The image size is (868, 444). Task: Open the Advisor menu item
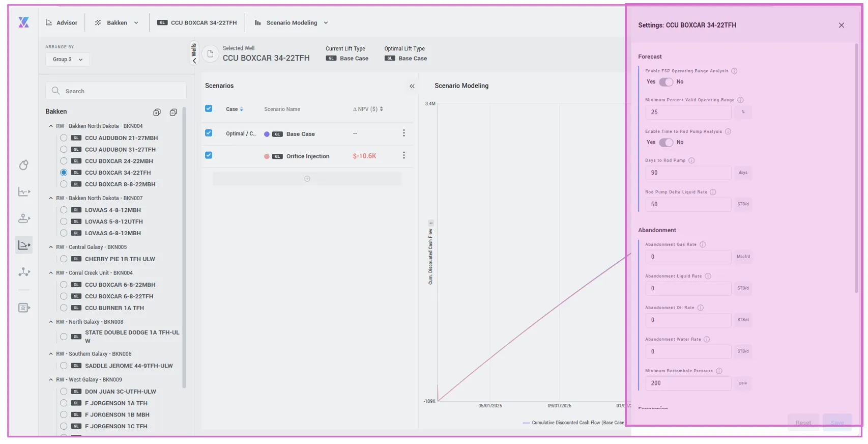[x=62, y=23]
